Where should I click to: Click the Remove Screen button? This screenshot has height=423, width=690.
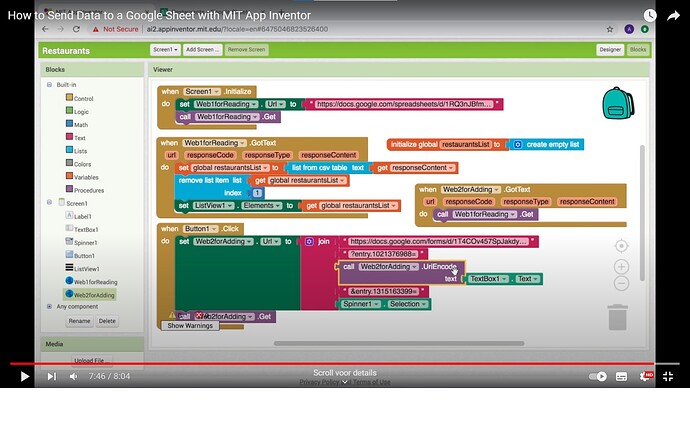pos(246,50)
